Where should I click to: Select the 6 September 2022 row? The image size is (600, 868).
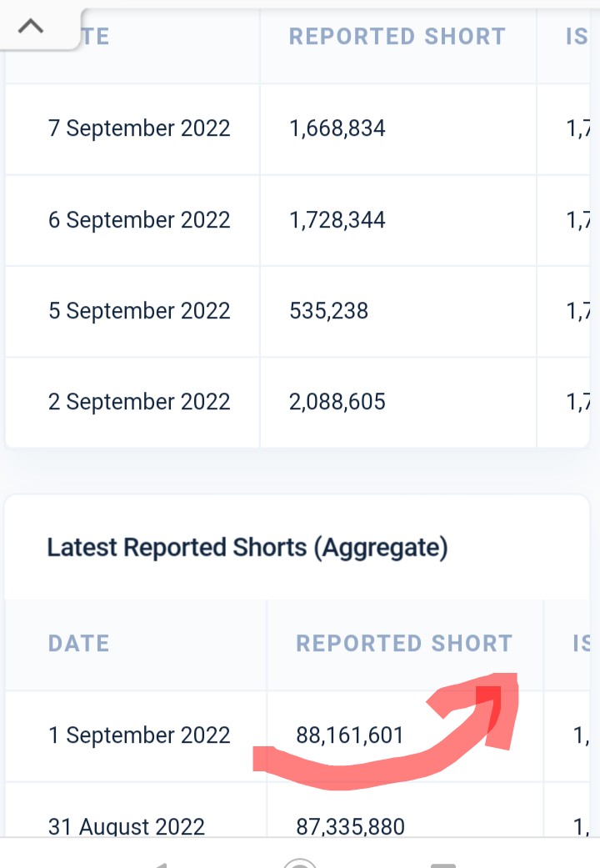(297, 220)
